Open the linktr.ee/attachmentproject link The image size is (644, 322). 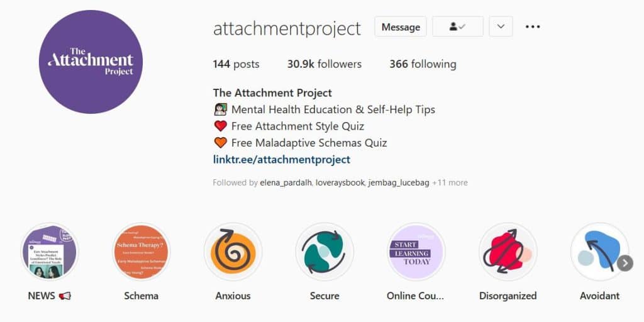(282, 159)
